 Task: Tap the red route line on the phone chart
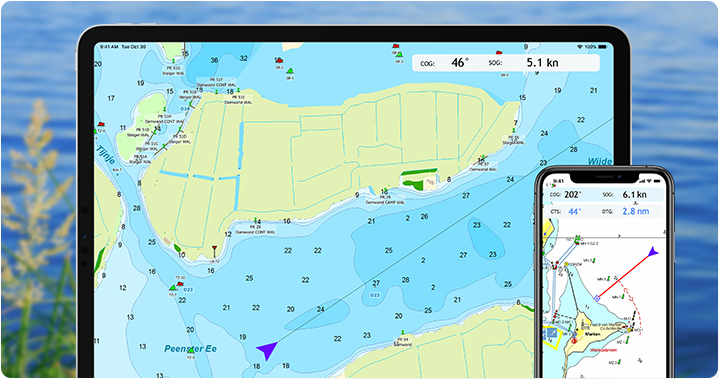click(625, 275)
